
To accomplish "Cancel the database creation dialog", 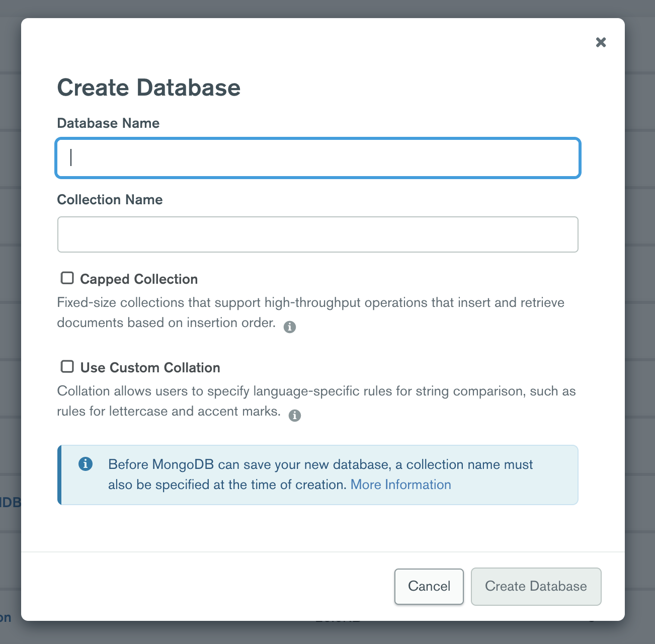I will (429, 587).
